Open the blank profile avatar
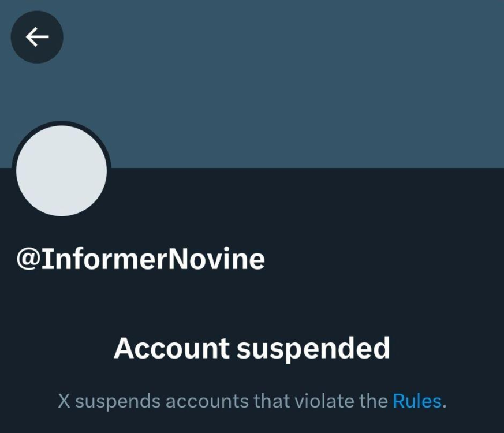This screenshot has width=504, height=433. (61, 171)
